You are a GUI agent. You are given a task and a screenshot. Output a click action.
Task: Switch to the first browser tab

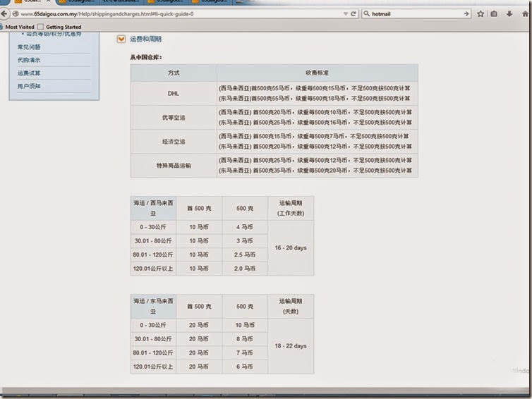[29, 2]
